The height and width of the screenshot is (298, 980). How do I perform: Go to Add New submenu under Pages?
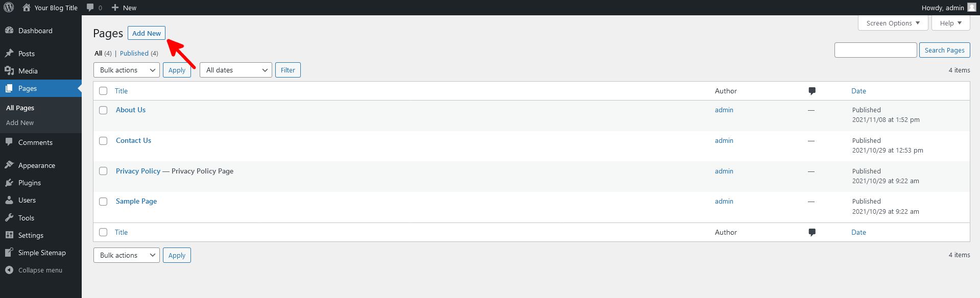20,122
